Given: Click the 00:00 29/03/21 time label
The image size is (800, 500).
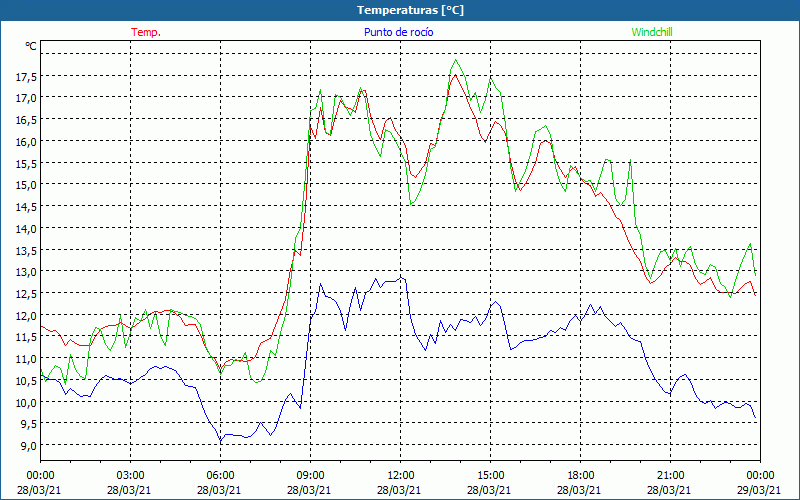Looking at the screenshot, I should pyautogui.click(x=759, y=483).
